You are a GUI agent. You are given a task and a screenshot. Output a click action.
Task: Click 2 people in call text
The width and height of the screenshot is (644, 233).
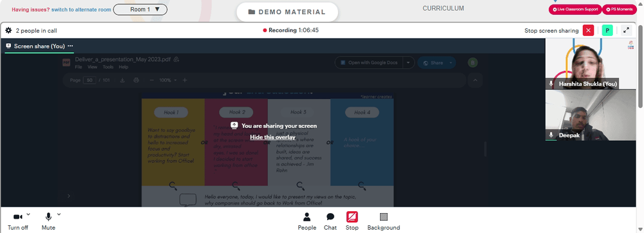tap(36, 31)
